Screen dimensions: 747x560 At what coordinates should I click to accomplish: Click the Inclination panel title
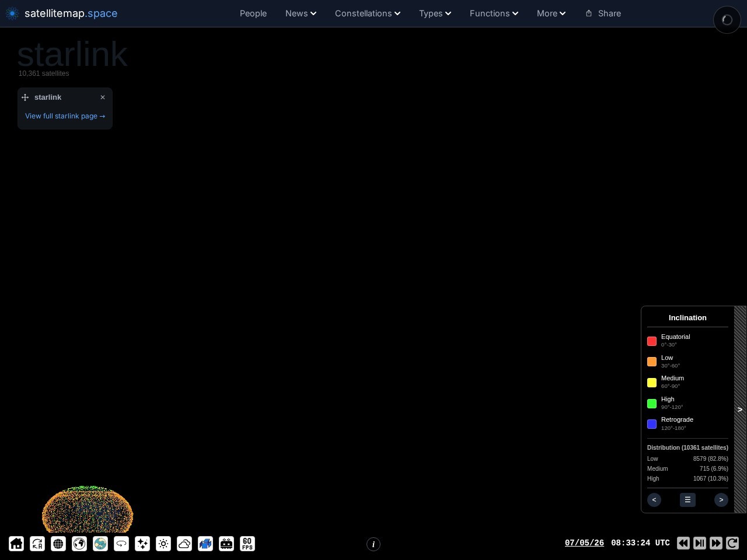pyautogui.click(x=687, y=318)
